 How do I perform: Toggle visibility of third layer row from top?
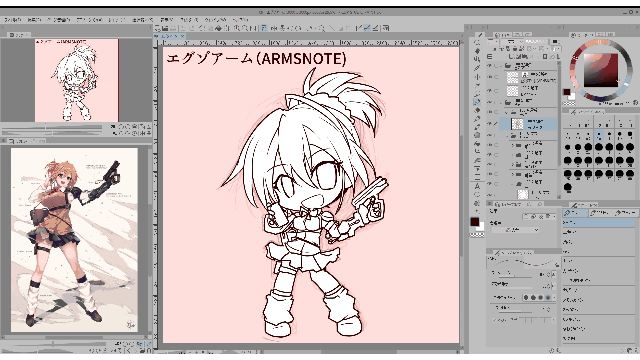point(489,90)
